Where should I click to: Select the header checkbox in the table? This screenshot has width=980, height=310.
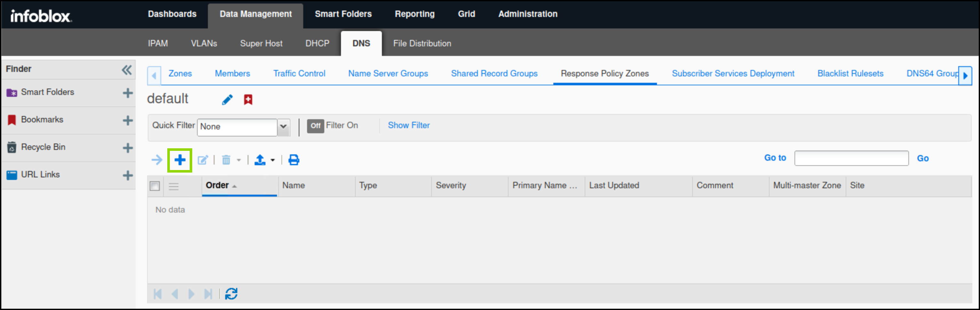point(154,186)
